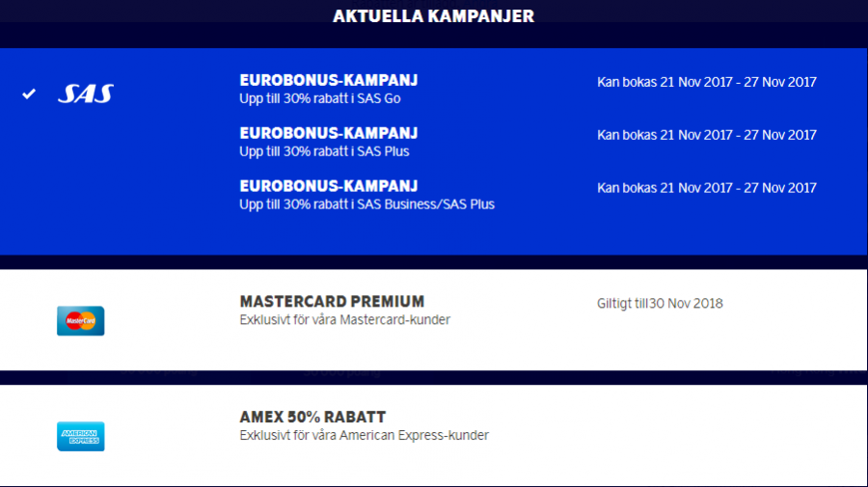Open the EuroBonus-Kampanj heading above SAS Business/SAS Plus
The width and height of the screenshot is (868, 487).
click(x=328, y=186)
